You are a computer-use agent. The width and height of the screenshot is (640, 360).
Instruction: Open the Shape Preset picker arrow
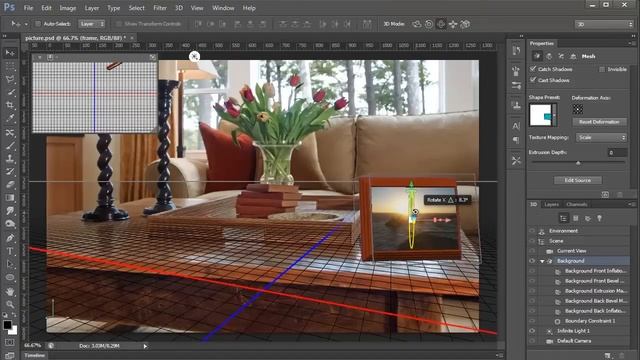[x=554, y=115]
